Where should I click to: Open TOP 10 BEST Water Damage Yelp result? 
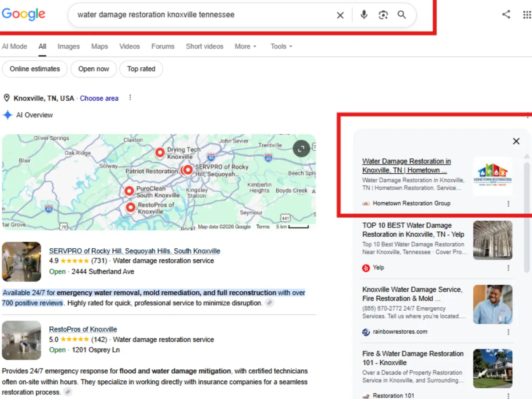(x=413, y=230)
